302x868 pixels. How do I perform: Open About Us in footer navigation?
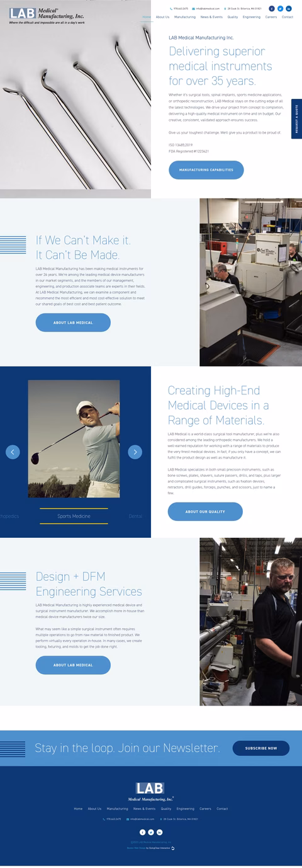click(94, 809)
